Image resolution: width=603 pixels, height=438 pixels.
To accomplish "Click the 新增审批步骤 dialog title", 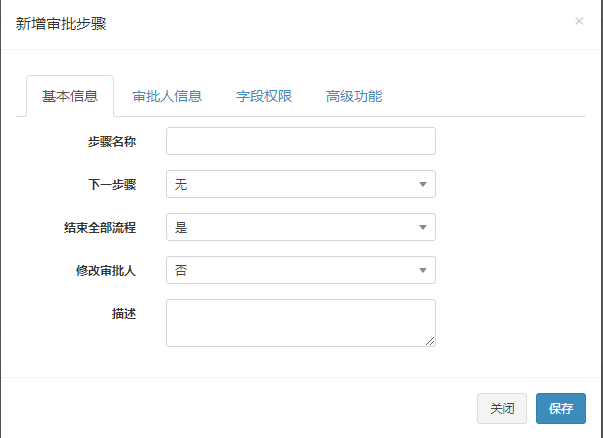I will 61,24.
